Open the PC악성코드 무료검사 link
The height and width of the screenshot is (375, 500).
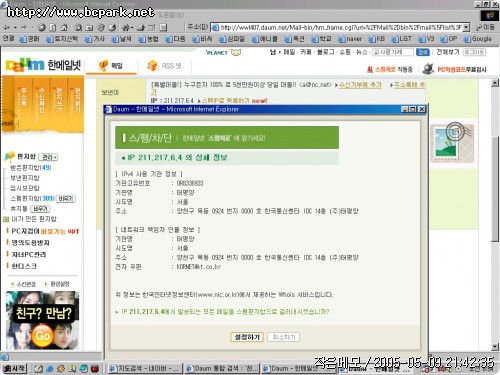tap(455, 69)
